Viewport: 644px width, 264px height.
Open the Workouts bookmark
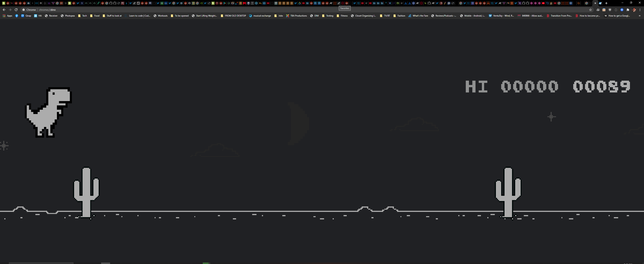[x=160, y=16]
